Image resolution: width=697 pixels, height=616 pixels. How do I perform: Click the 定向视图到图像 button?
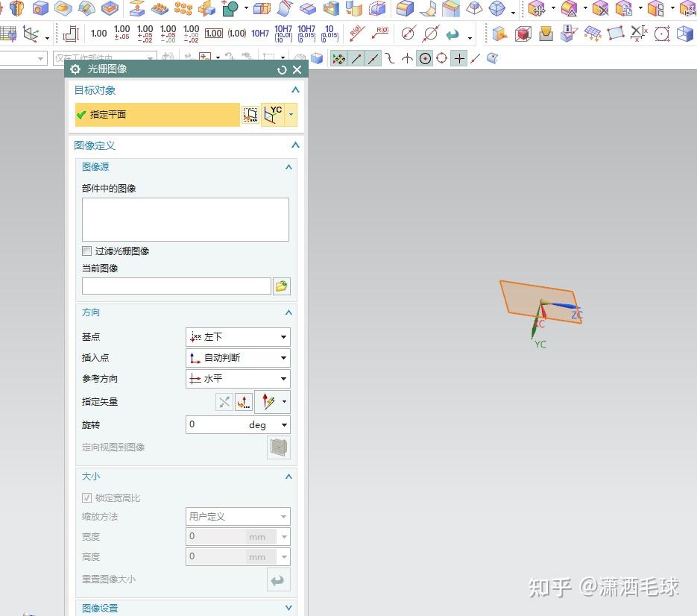click(278, 447)
